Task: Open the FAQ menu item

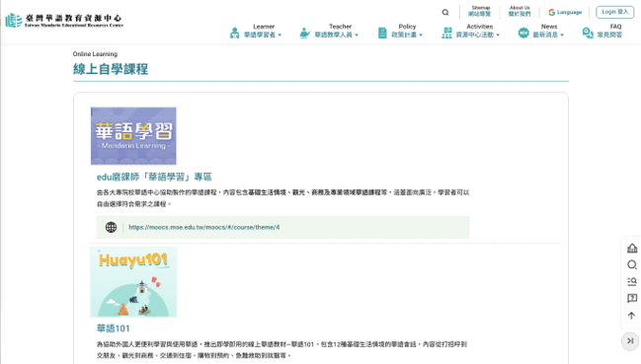Action: (x=609, y=31)
